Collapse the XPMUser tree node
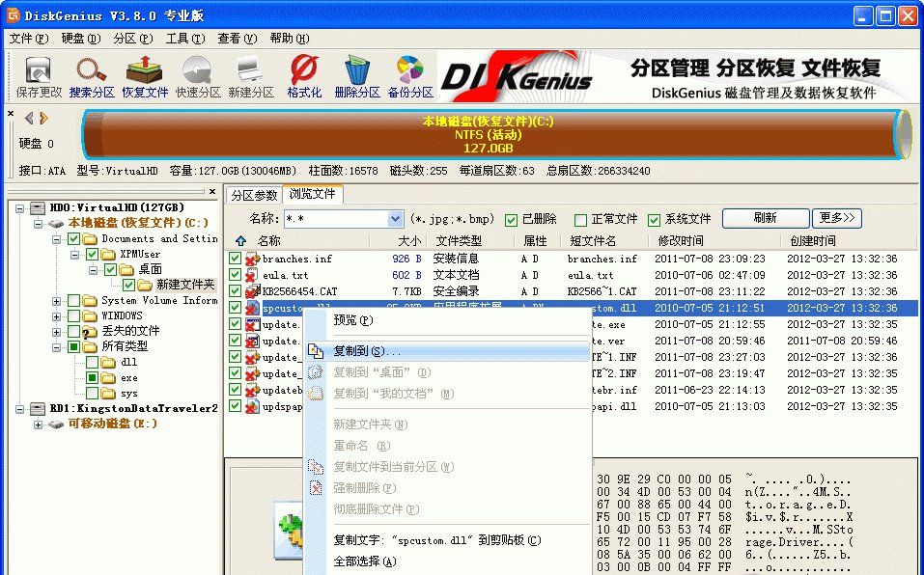This screenshot has height=575, width=924. [75, 255]
